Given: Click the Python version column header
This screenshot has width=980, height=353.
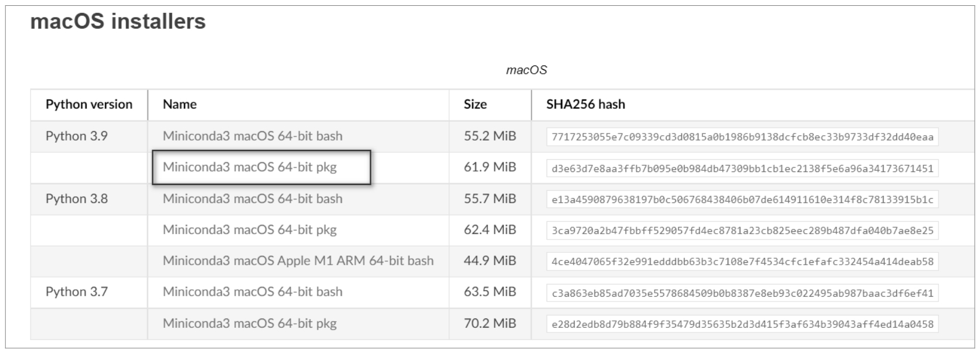Looking at the screenshot, I should tap(89, 104).
